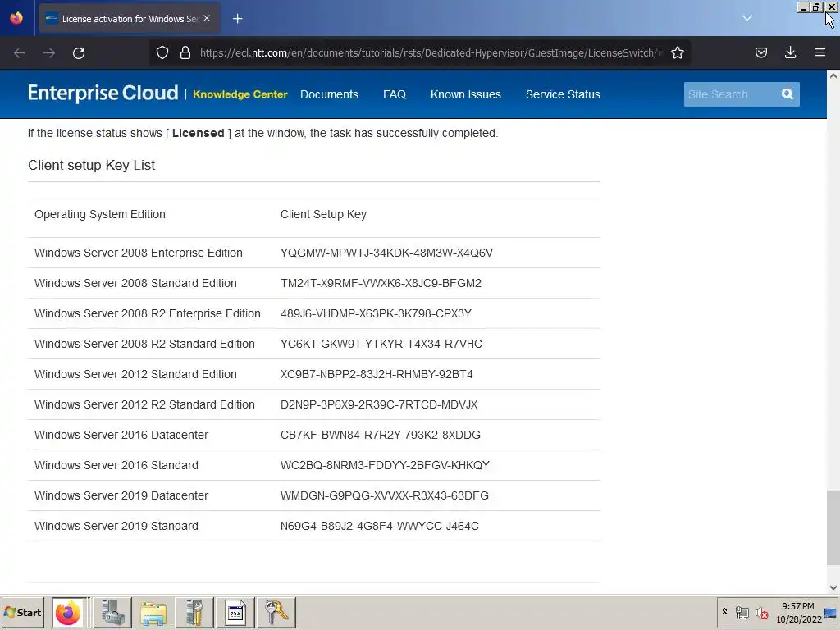Click the key YC6KT-GKW9T-YTKYR-T4X34-R7VHC

tap(381, 344)
